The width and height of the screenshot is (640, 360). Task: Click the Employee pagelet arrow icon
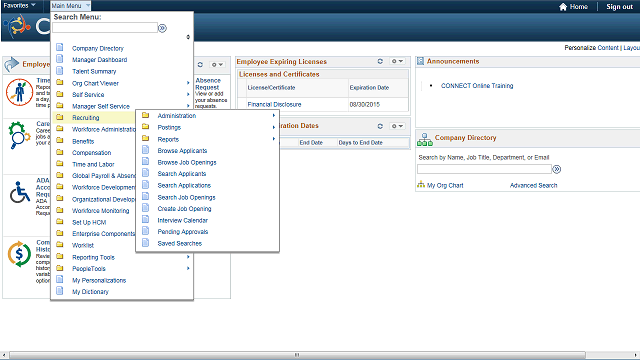(x=12, y=64)
